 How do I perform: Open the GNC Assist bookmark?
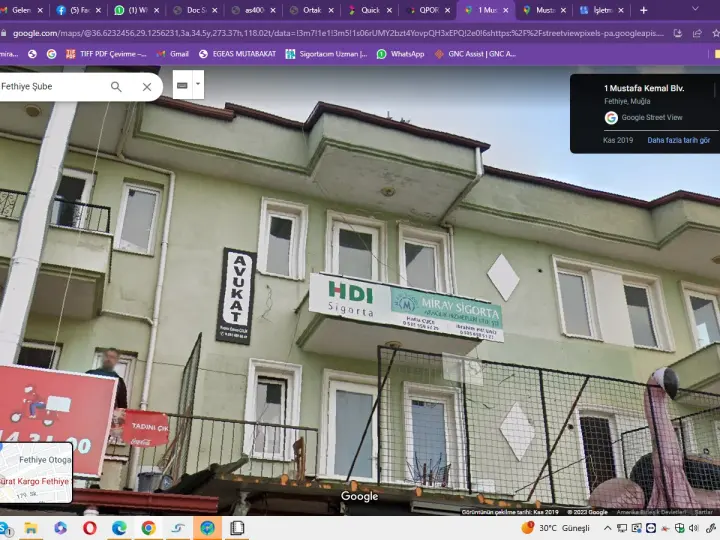pos(475,54)
